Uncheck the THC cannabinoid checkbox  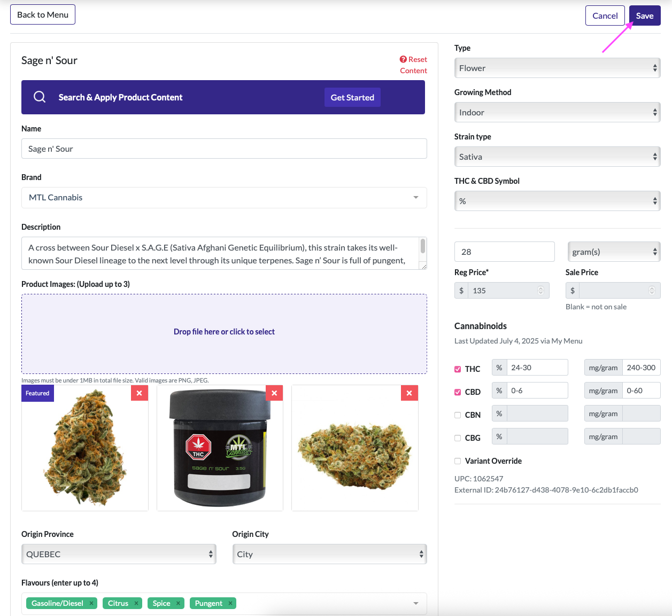coord(458,369)
